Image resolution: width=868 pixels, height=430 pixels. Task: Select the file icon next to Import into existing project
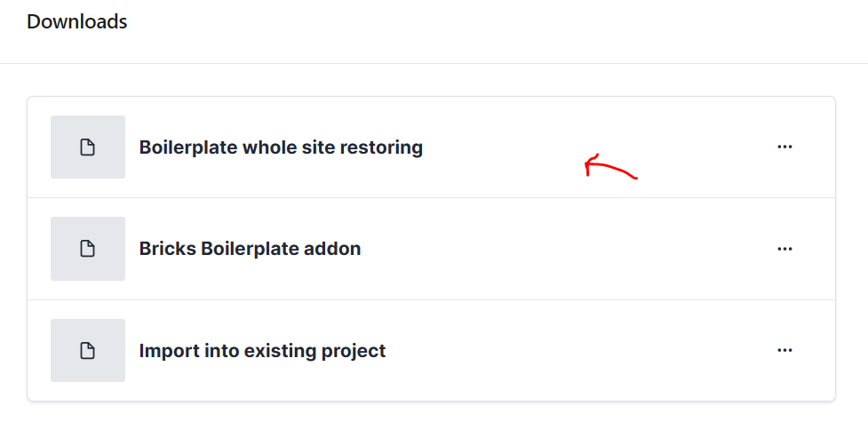click(88, 351)
